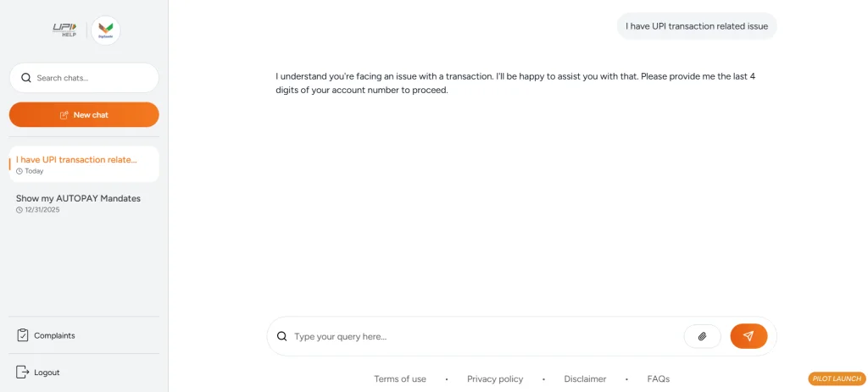Click the magnifier icon in query box
868x392 pixels.
[282, 336]
